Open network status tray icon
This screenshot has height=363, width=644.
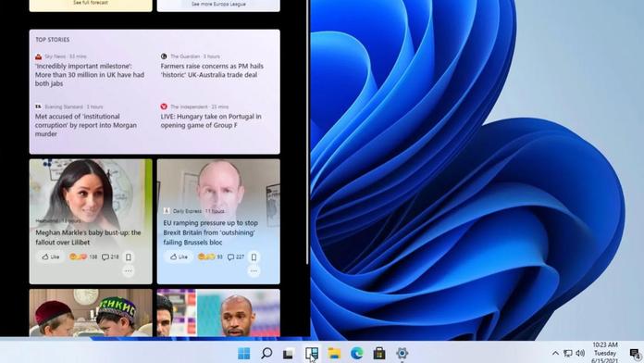click(568, 353)
